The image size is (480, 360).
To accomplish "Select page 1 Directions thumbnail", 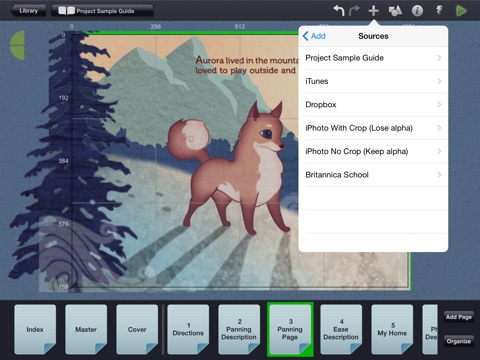I will (188, 329).
